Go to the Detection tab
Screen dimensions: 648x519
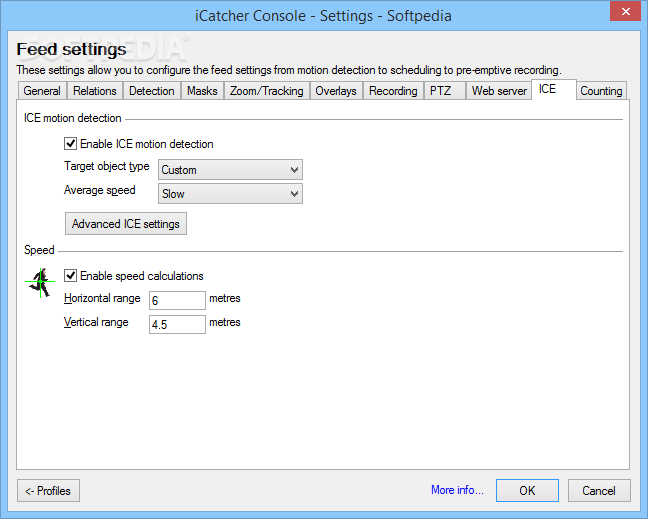click(152, 91)
